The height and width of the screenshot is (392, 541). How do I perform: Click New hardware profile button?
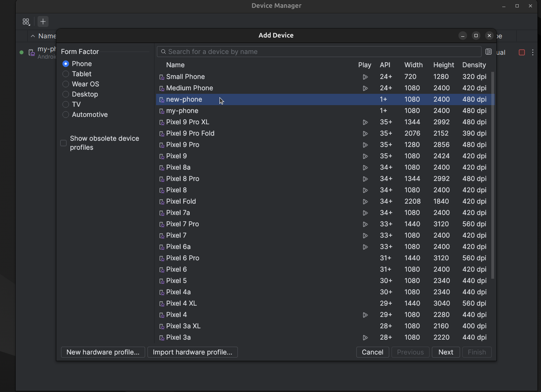103,352
